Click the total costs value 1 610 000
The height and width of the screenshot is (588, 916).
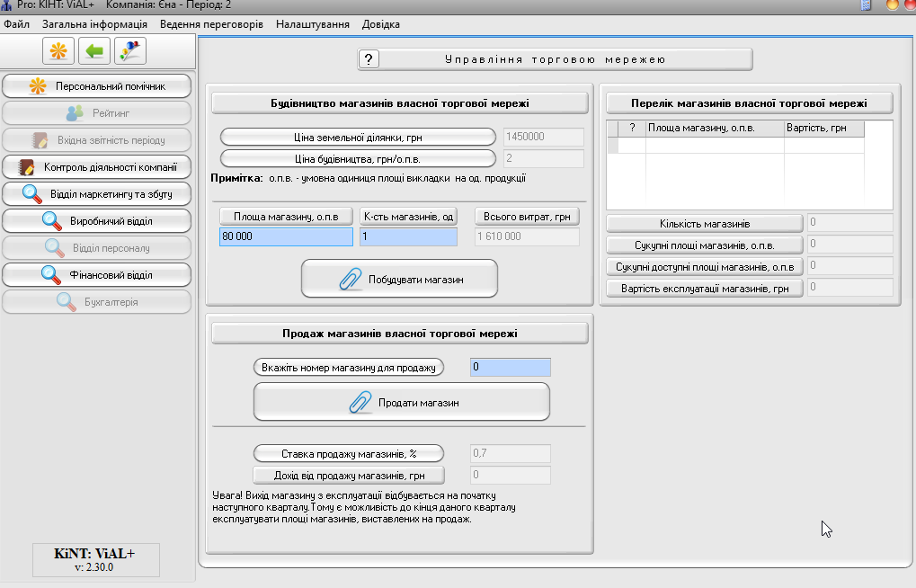[x=527, y=236]
